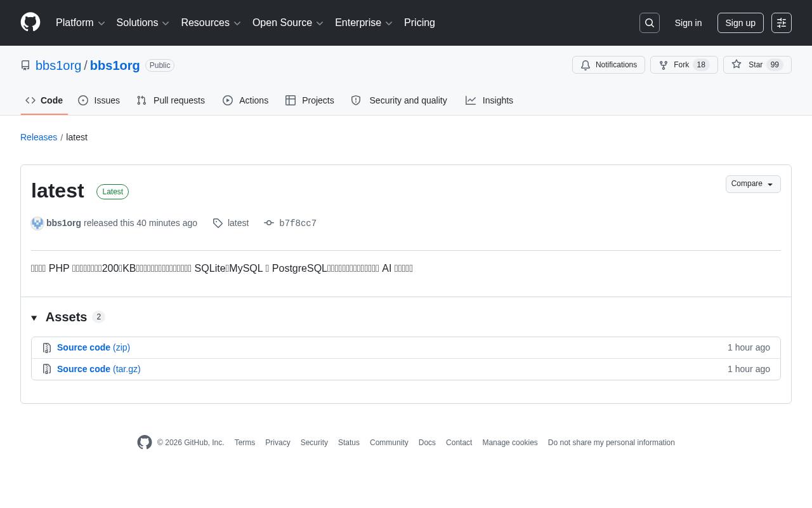Click the Star button label
This screenshot has height=508, width=812.
click(756, 65)
